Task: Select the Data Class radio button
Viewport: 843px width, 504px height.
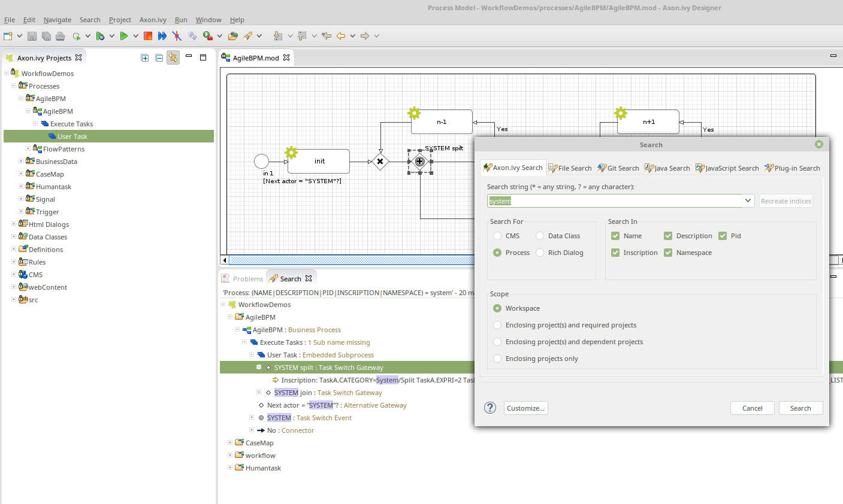Action: pos(540,236)
